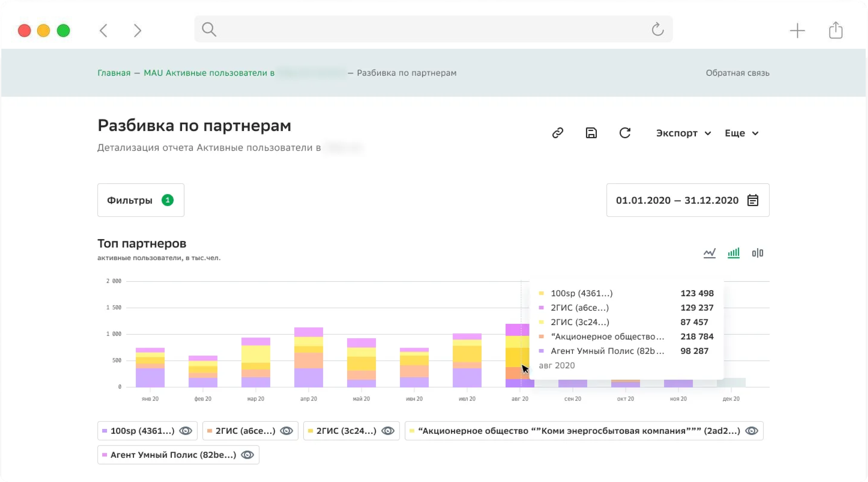Open the calendar icon in date range
The image size is (868, 482).
[x=753, y=200]
